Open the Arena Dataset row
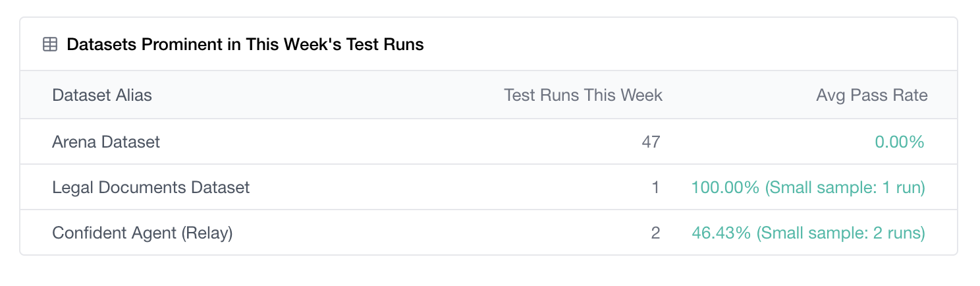This screenshot has height=286, width=980. 489,142
